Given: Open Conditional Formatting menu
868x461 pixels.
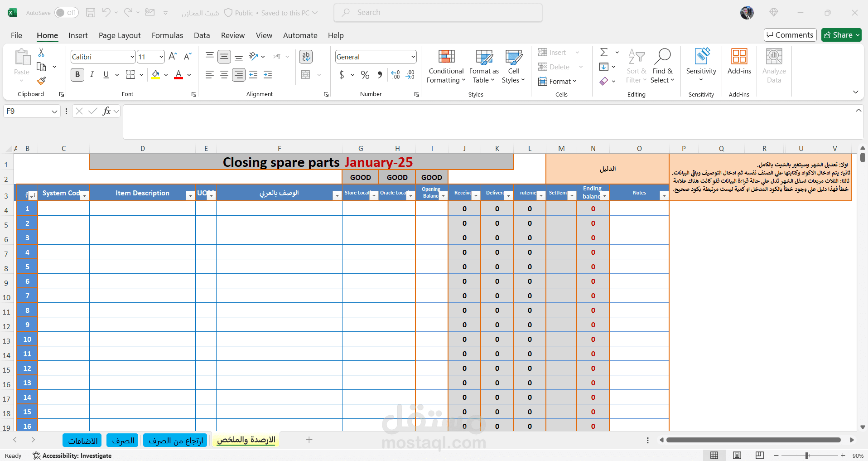Looking at the screenshot, I should click(446, 67).
